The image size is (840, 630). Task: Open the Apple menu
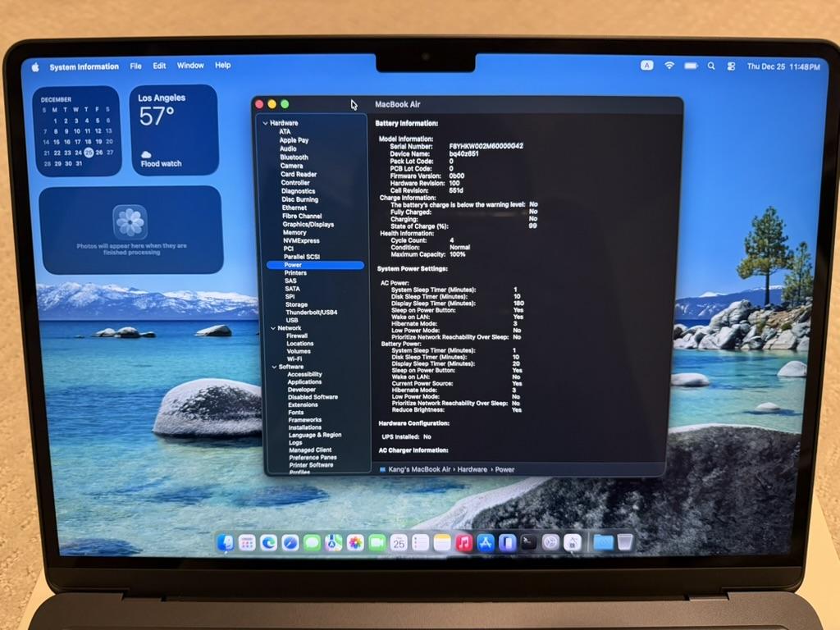click(x=35, y=67)
